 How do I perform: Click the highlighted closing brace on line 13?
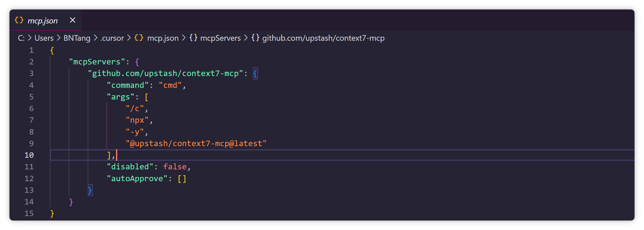(x=90, y=190)
